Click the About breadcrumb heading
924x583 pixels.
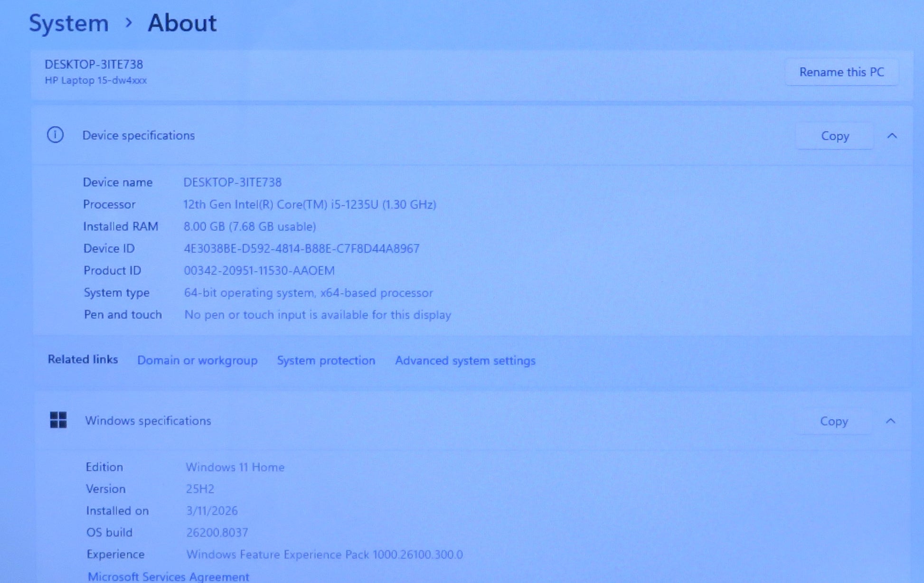[x=182, y=23]
